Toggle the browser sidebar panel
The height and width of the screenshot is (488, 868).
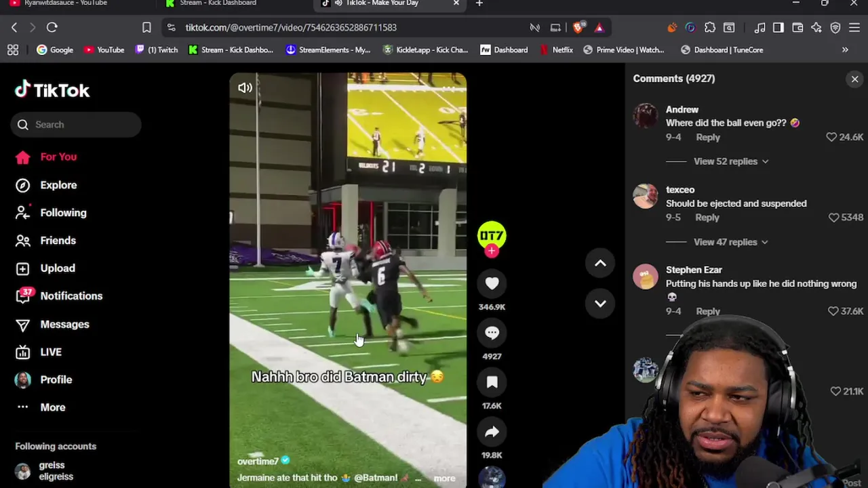778,27
